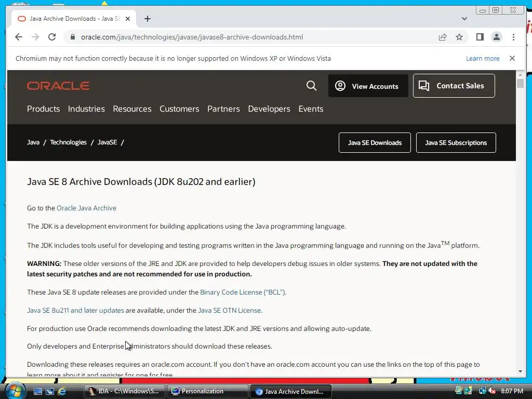Open Oracle site search magnifier
This screenshot has width=532, height=399.
coord(311,86)
